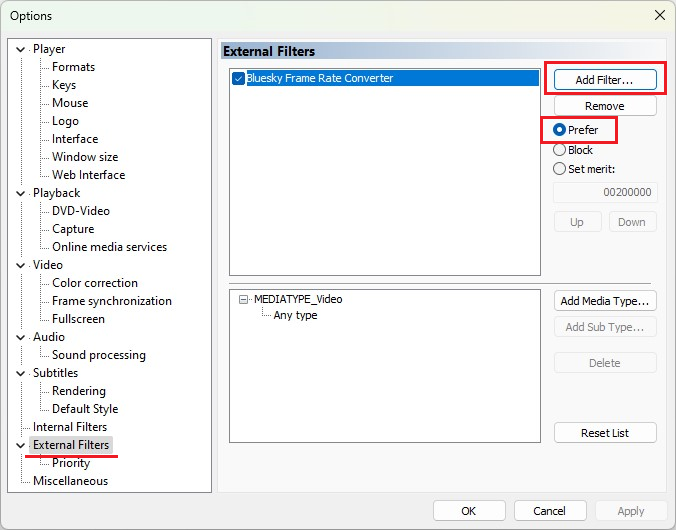Collapse the MEDIATYPE_Video node minus box
The image size is (676, 530).
[x=244, y=299]
